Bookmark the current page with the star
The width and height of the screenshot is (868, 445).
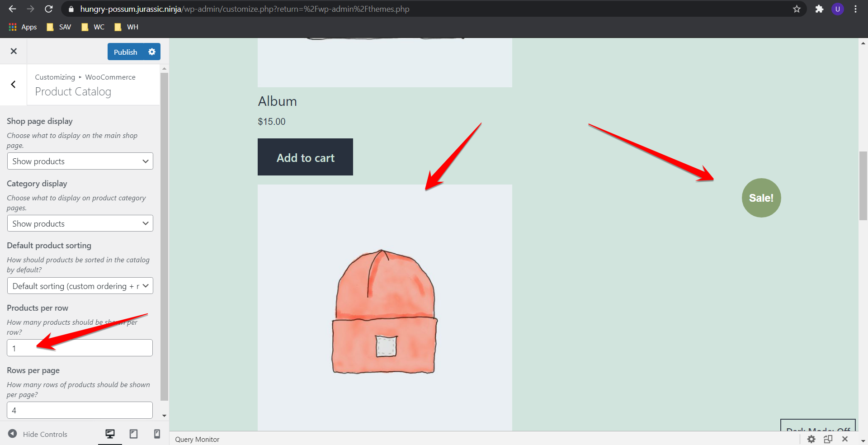click(x=797, y=9)
